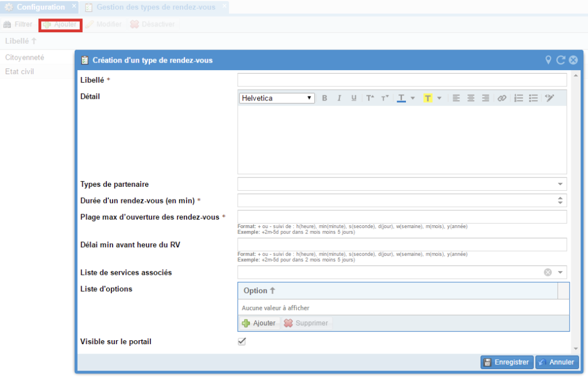Click the underline formatting icon
The height and width of the screenshot is (377, 588).
(354, 98)
